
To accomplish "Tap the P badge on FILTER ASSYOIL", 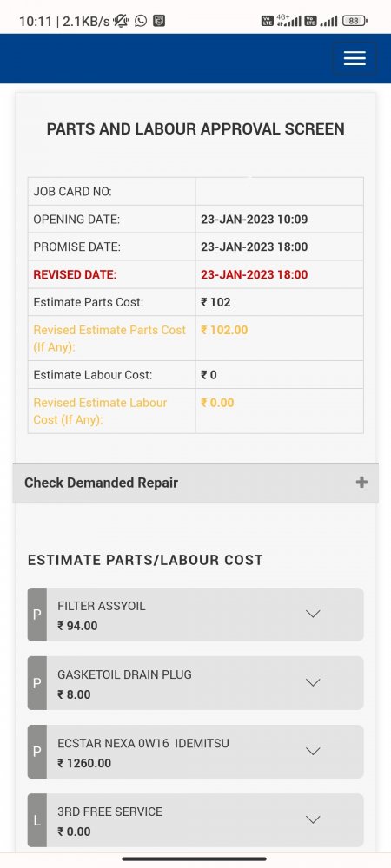I will [x=37, y=615].
